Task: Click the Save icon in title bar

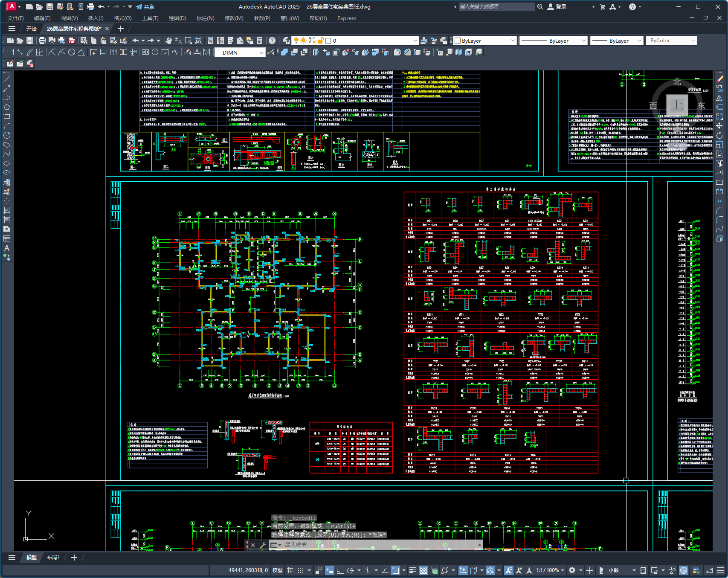Action: [x=50, y=7]
